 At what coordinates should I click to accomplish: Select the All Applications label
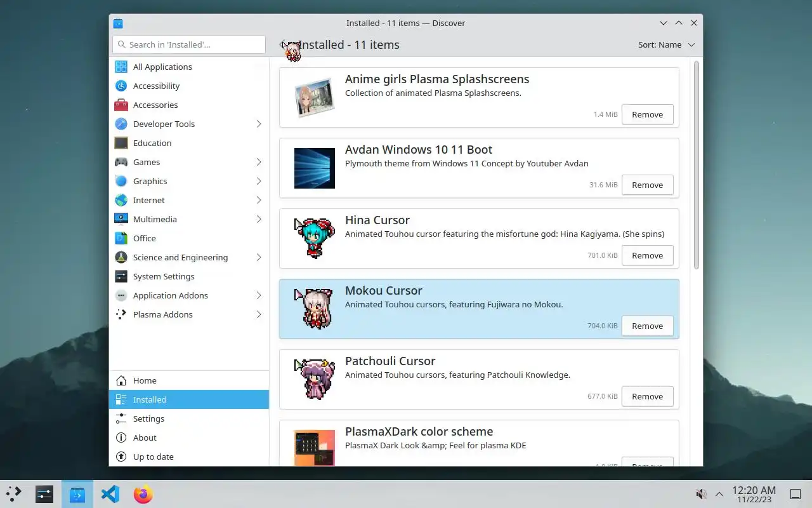[162, 67]
